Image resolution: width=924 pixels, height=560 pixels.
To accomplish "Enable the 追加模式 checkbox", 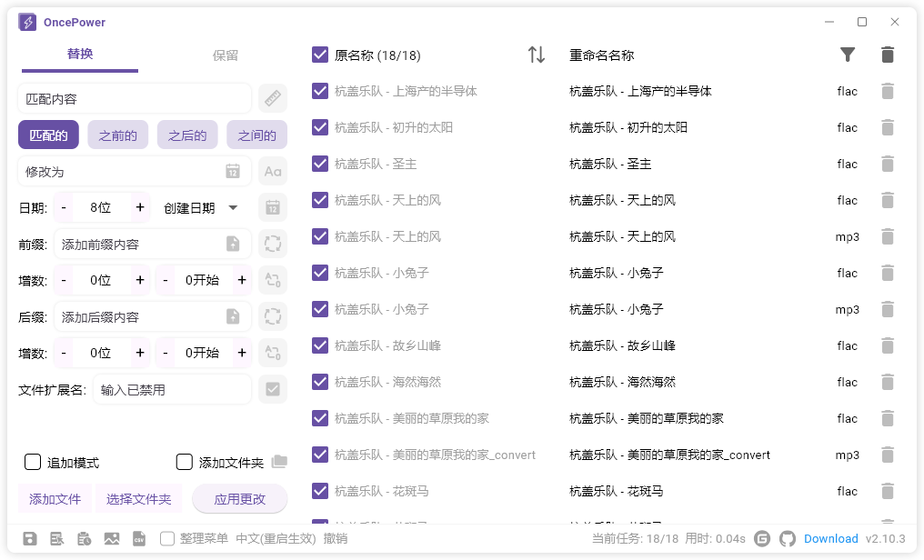I will pos(33,462).
